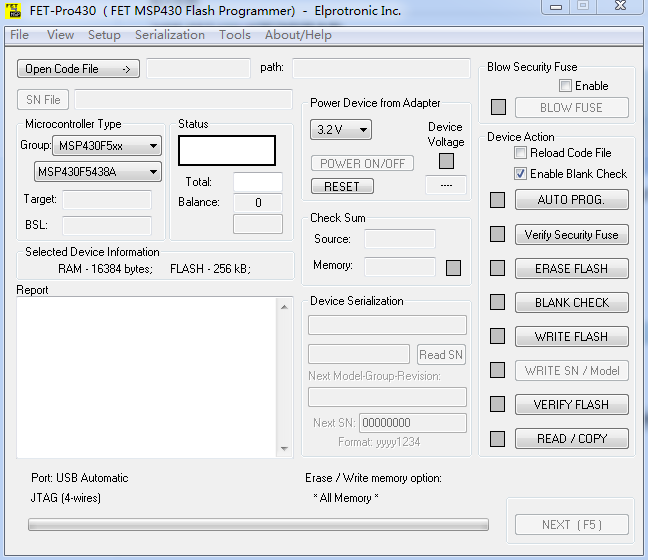Open the Serialization menu
Viewport: 648px width, 560px height.
pos(170,35)
